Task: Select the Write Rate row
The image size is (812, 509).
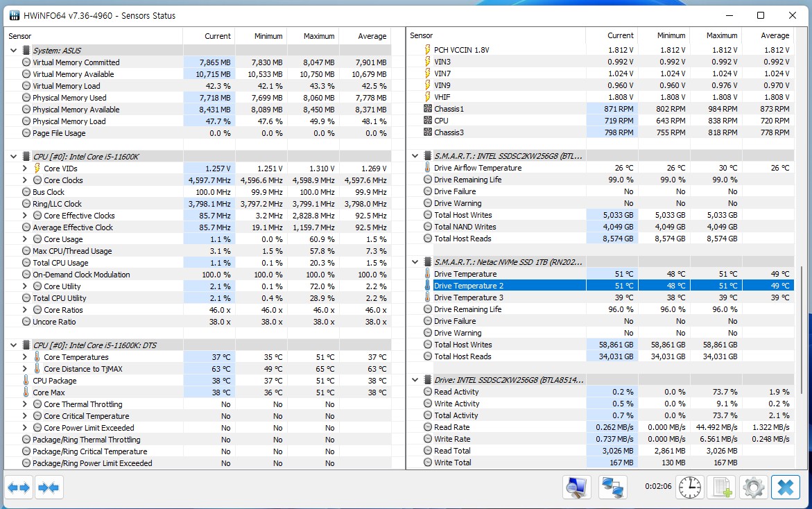Action: click(x=601, y=439)
